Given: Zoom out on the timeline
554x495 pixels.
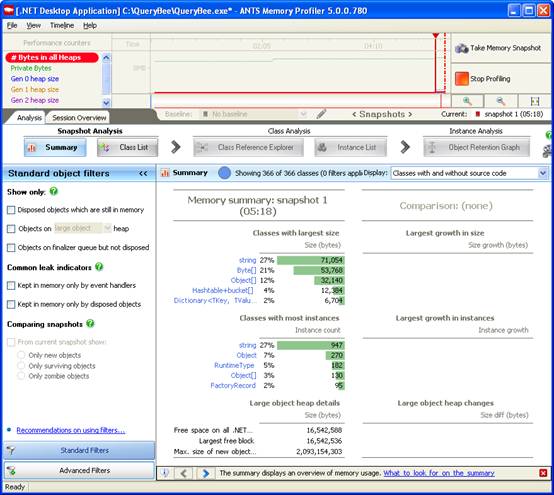Looking at the screenshot, I should point(500,101).
